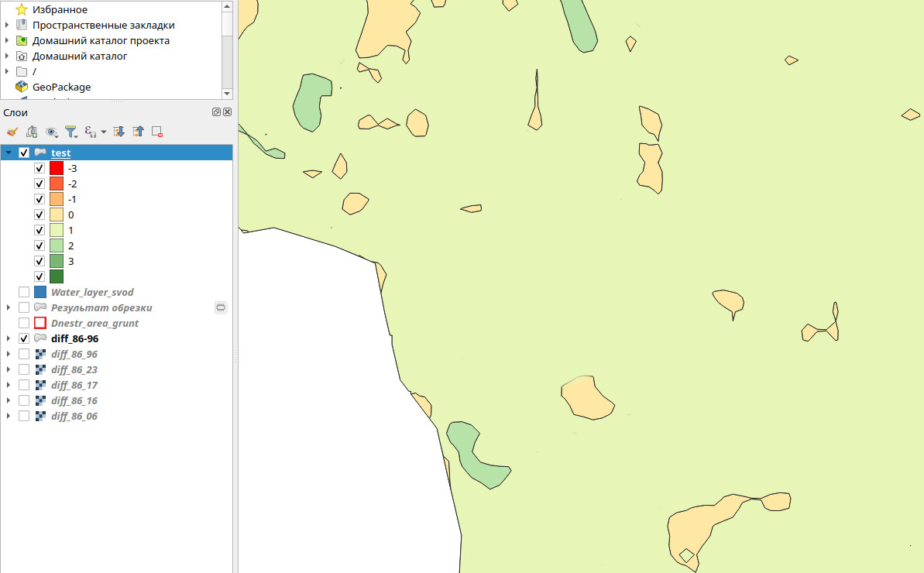The width and height of the screenshot is (924, 573).
Task: Click the browser panel scroll up arrow
Action: click(228, 6)
